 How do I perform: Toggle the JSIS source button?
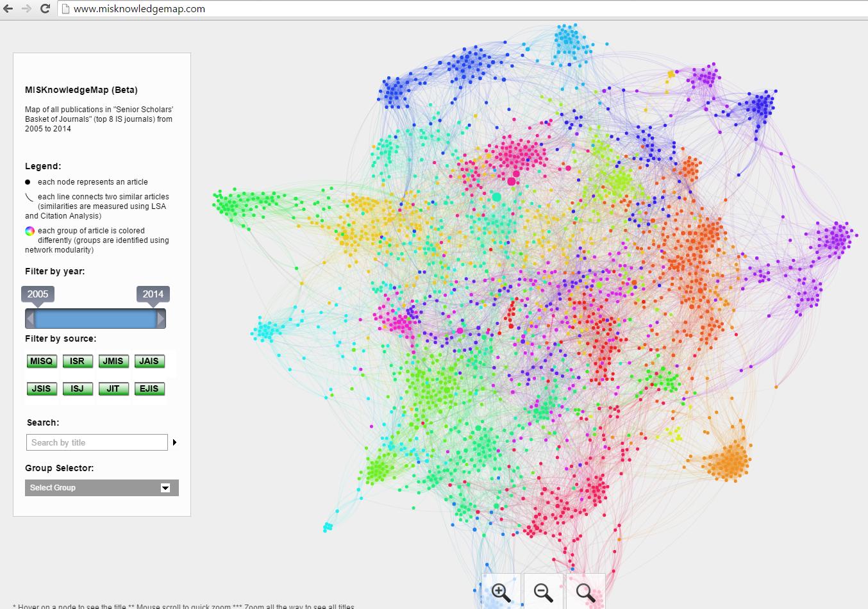pyautogui.click(x=42, y=389)
